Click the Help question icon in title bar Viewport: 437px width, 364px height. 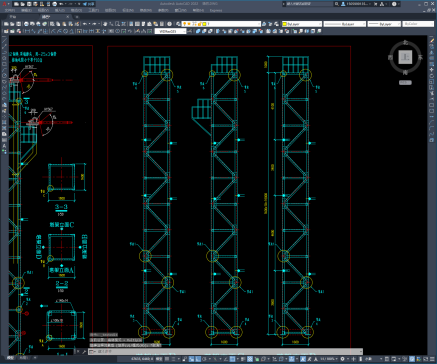click(394, 4)
